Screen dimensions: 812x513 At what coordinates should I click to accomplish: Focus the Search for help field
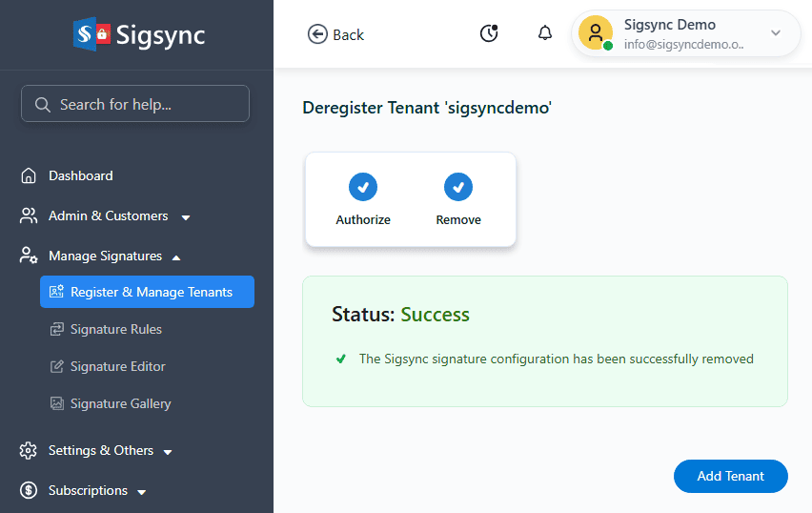[x=135, y=104]
